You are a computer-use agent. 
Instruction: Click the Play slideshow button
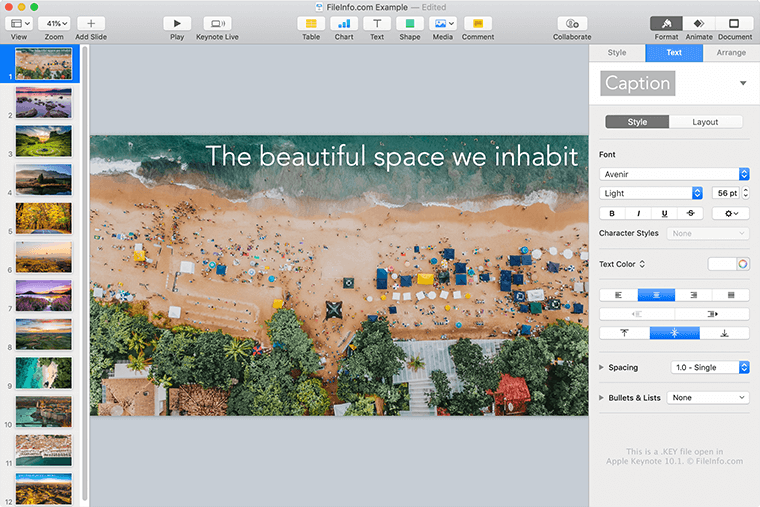coord(177,23)
